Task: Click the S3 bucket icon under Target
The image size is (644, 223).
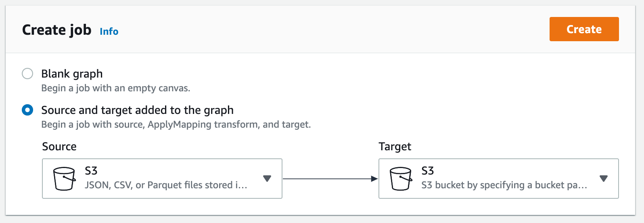Action: (401, 179)
